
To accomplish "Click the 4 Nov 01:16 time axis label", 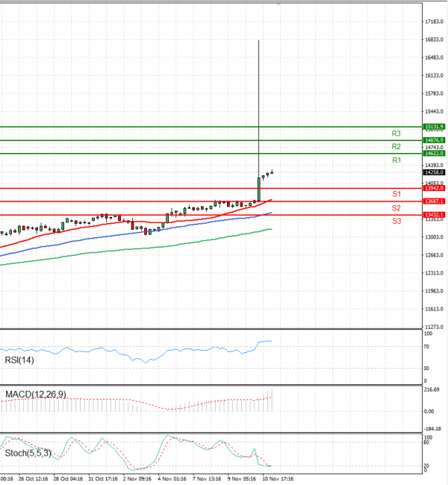I will [172, 478].
